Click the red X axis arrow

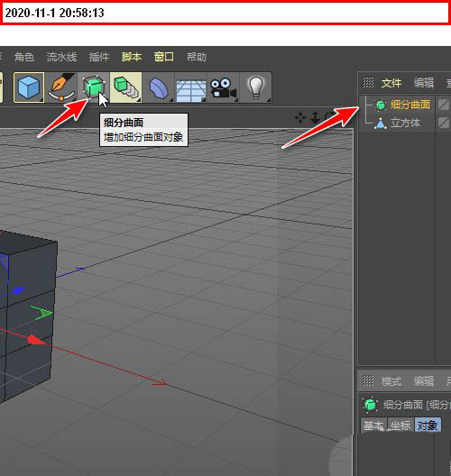click(x=36, y=340)
